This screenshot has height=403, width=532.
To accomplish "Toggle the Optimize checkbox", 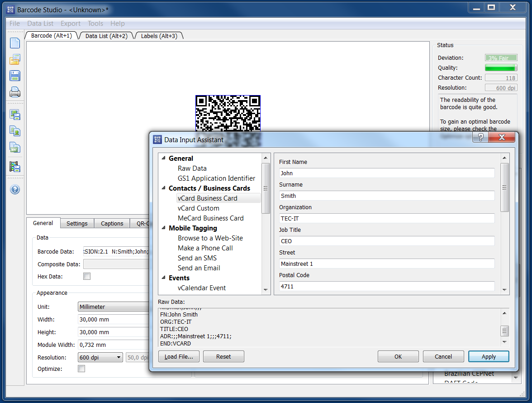I will [x=81, y=368].
